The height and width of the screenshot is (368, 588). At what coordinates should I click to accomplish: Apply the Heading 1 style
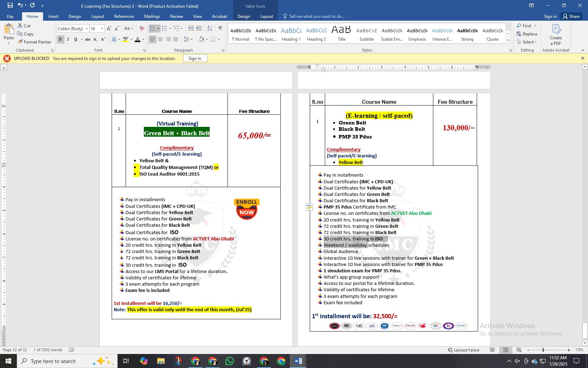[291, 34]
